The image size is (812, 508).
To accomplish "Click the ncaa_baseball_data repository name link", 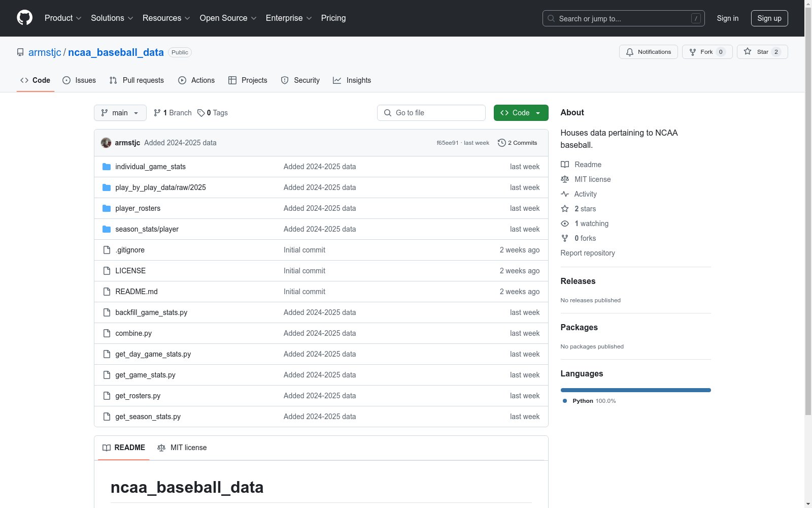I will point(116,52).
